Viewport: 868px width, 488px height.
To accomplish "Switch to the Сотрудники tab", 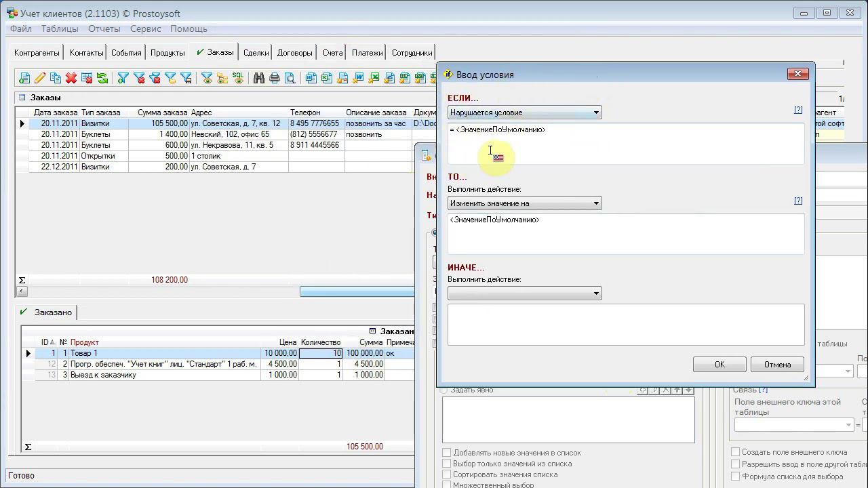I will point(412,53).
